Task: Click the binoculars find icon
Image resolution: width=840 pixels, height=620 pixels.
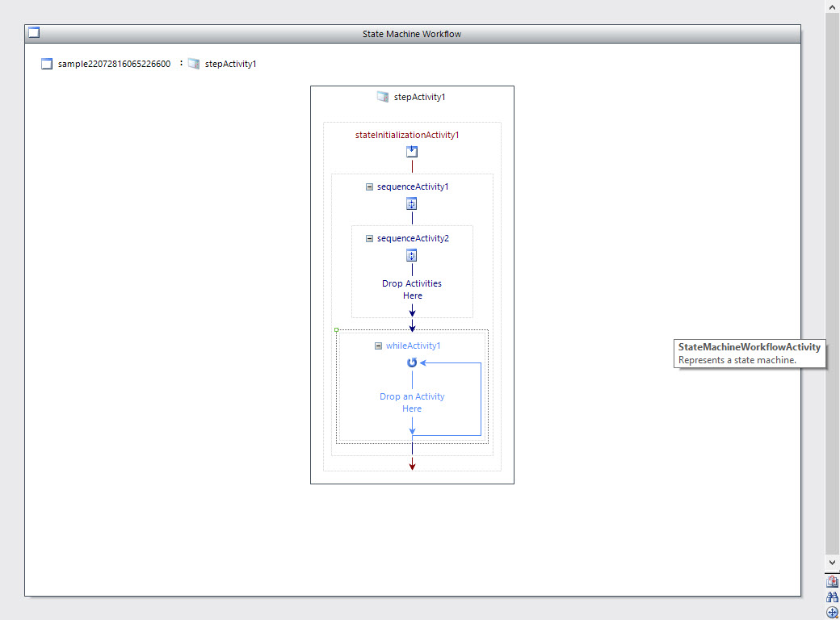Action: 832,597
